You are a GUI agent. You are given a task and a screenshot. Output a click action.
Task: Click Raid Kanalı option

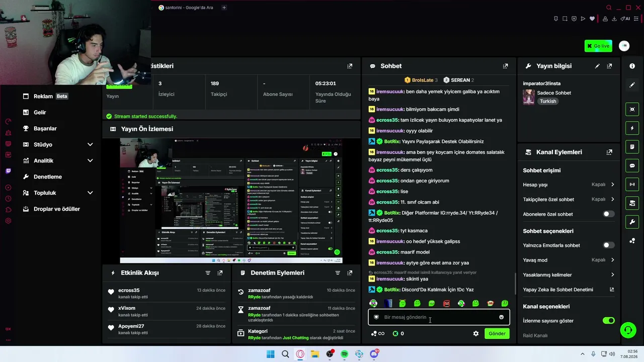coord(535,335)
